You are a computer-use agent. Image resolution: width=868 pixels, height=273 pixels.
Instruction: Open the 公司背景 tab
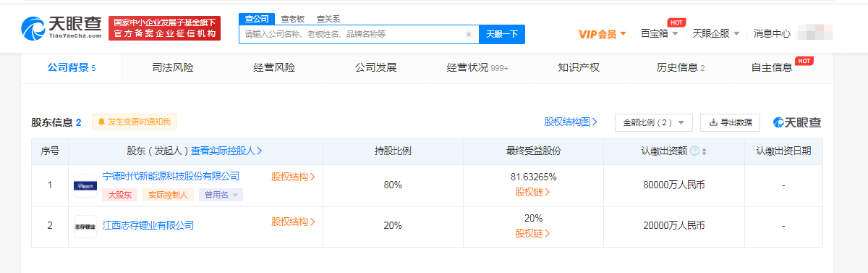[72, 67]
